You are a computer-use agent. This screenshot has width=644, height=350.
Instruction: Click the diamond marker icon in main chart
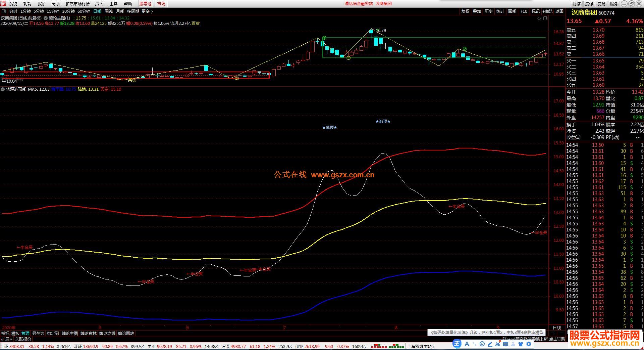(539, 18)
